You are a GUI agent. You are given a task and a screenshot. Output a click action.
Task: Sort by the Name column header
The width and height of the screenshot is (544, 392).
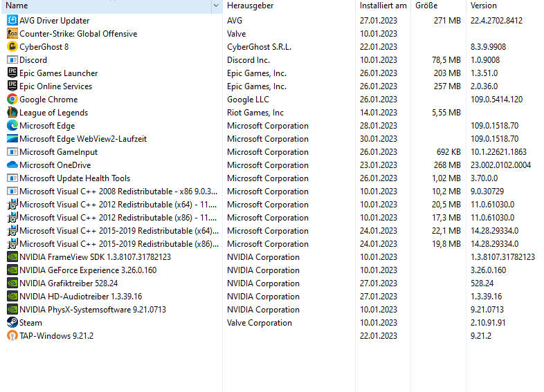click(106, 6)
